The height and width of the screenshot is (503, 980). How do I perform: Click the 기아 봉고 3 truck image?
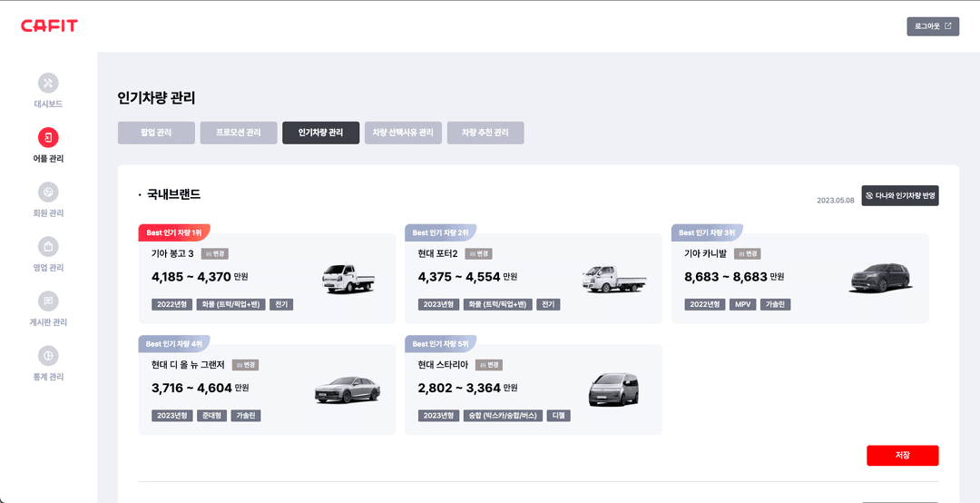click(x=348, y=279)
